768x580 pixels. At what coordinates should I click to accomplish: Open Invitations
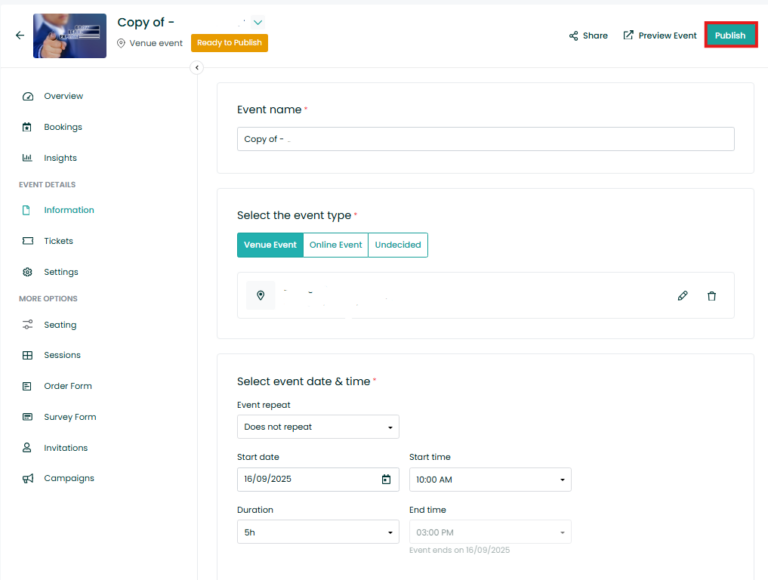(66, 448)
